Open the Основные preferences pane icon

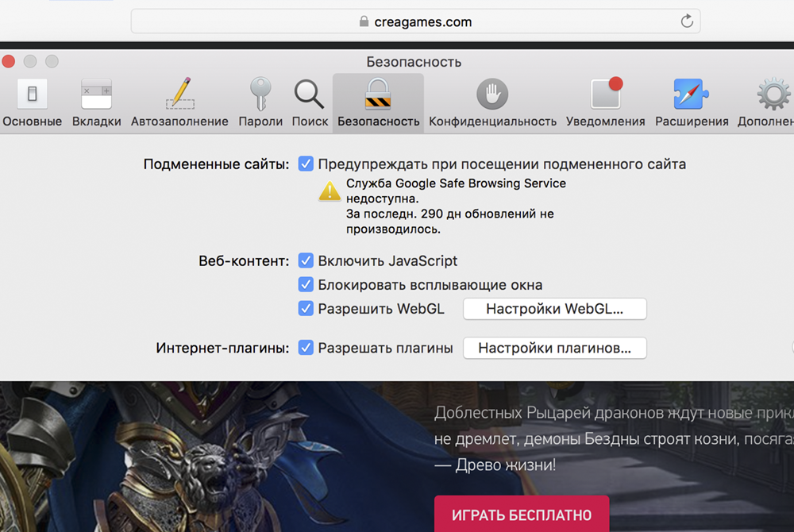coord(32,94)
